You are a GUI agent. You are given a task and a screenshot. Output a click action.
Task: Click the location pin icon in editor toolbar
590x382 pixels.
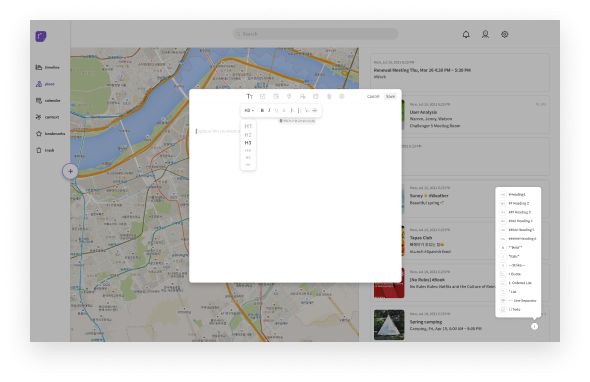pos(289,96)
